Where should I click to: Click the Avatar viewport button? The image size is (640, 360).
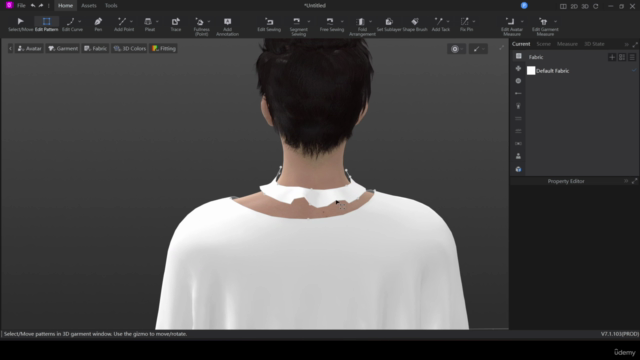[29, 49]
